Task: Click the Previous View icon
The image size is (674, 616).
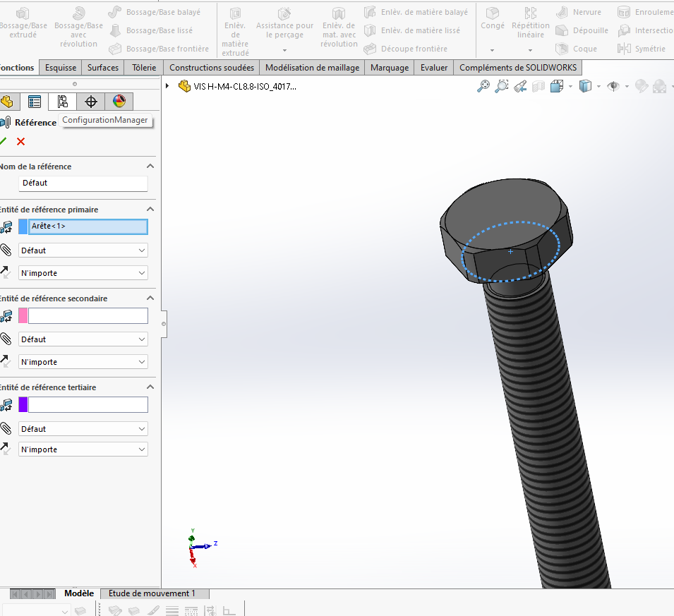Action: tap(520, 86)
